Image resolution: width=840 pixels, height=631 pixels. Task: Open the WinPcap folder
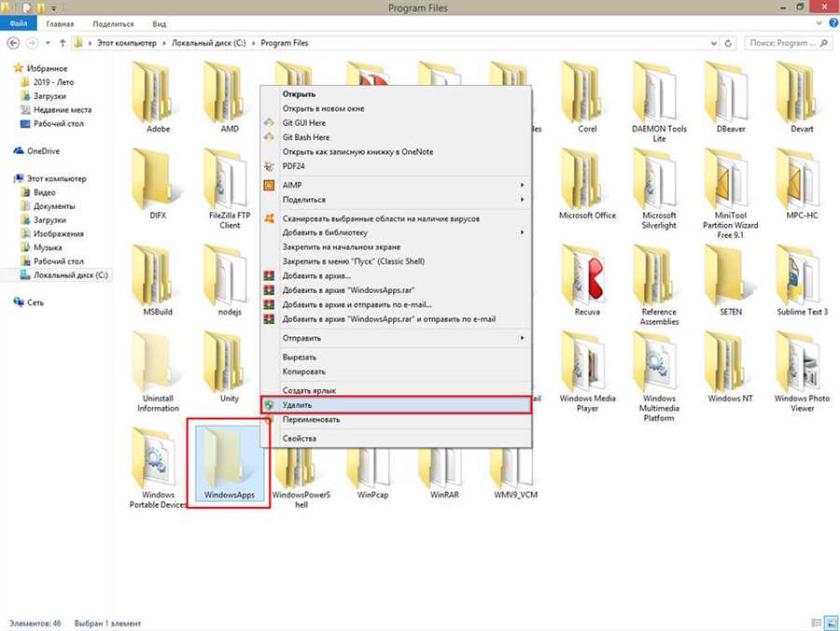372,474
